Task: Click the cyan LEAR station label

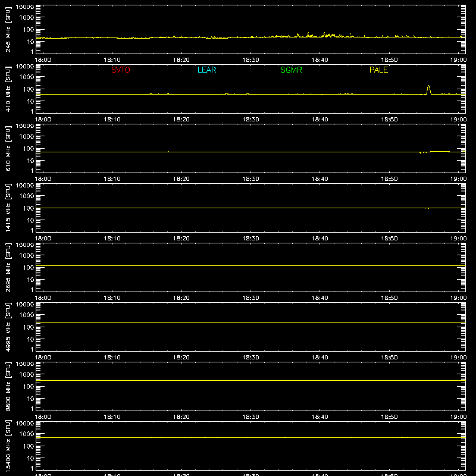Action: point(206,70)
